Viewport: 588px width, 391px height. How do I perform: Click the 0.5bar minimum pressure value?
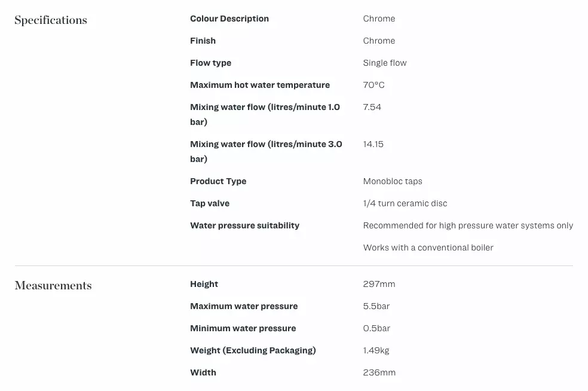click(376, 329)
